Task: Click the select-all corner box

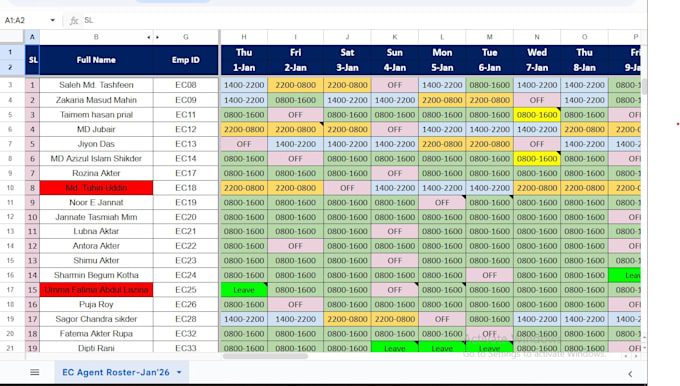Action: (x=12, y=37)
